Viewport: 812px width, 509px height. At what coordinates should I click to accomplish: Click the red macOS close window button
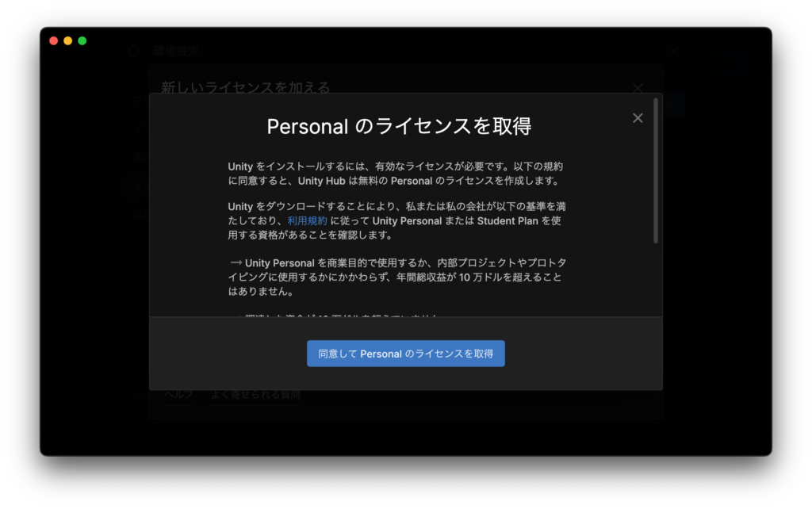(x=53, y=41)
